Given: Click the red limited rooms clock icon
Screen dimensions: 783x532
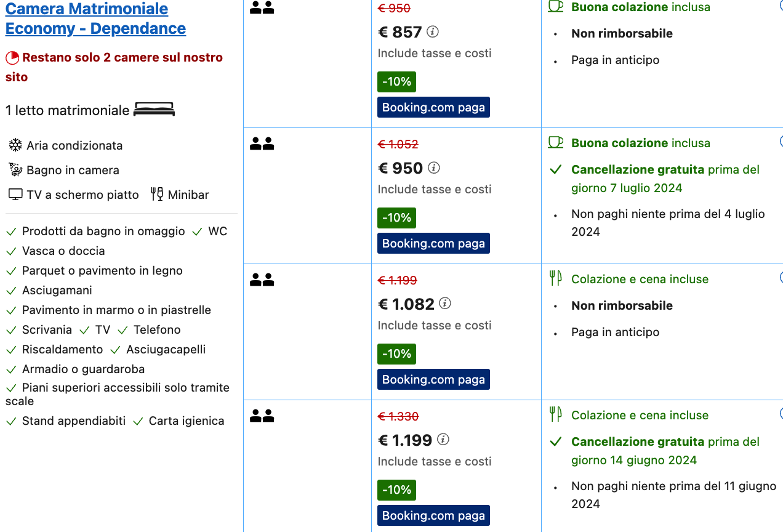Looking at the screenshot, I should (12, 58).
